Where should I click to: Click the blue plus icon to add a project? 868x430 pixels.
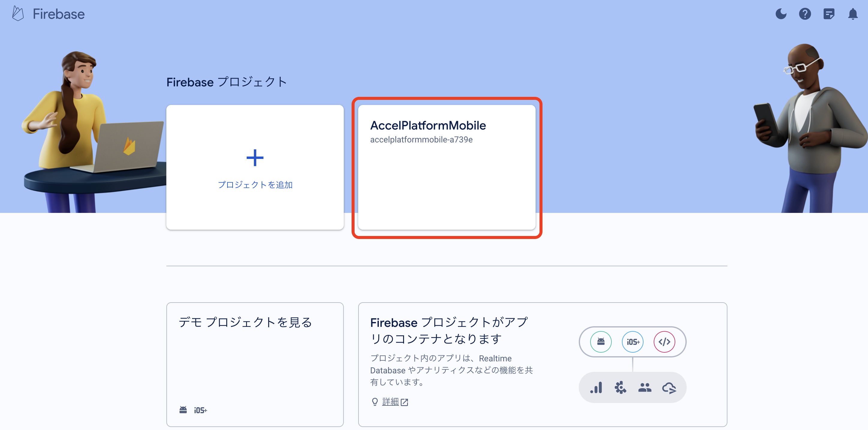(255, 158)
